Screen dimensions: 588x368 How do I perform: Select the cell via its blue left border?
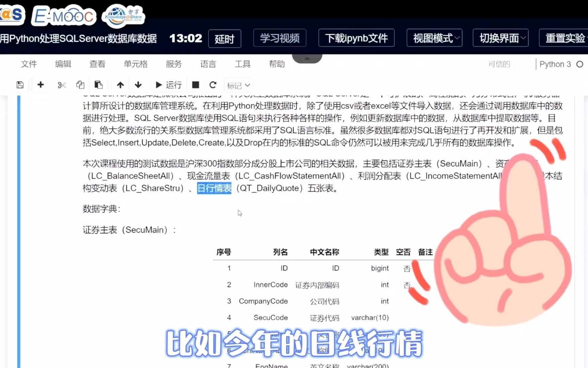(19, 232)
